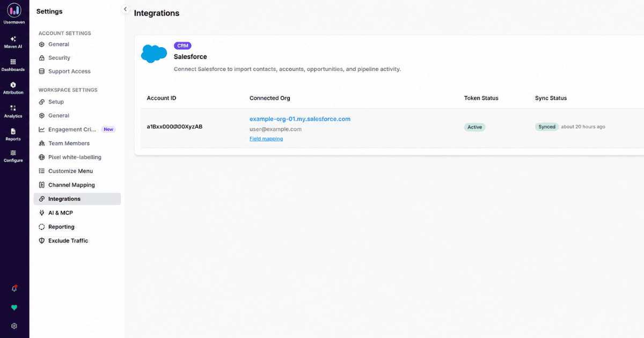Click the Pixel white-labelling globe icon
This screenshot has width=644, height=338.
coord(42,157)
